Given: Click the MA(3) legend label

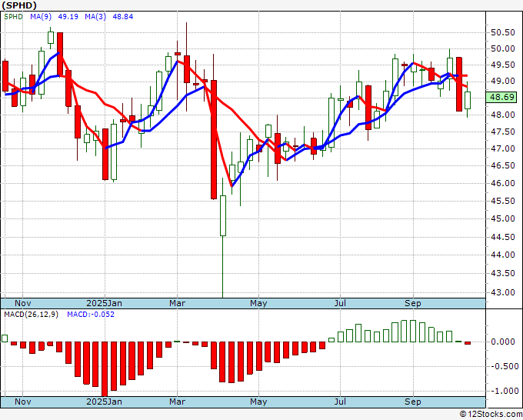Looking at the screenshot, I should click(95, 16).
